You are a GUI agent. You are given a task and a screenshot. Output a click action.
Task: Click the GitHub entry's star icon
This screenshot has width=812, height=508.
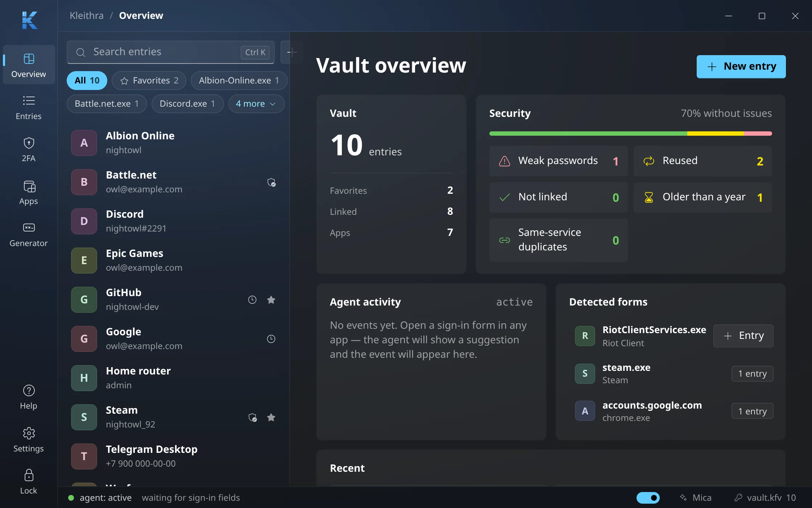tap(271, 300)
